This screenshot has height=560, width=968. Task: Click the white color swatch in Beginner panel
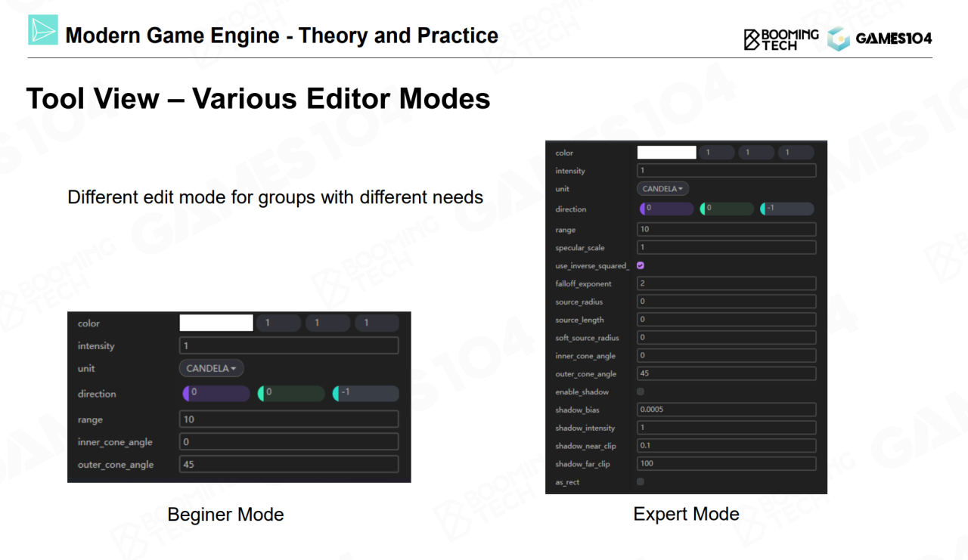(216, 323)
